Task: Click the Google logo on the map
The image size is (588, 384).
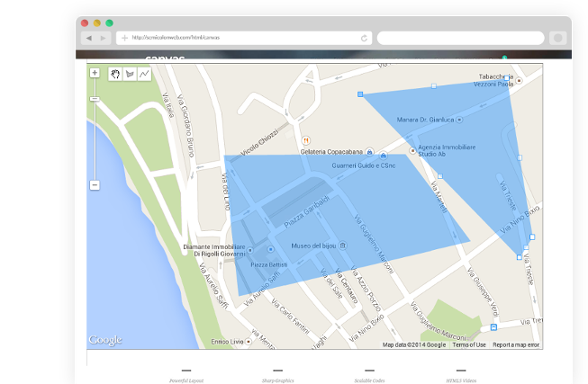Action: 105,340
